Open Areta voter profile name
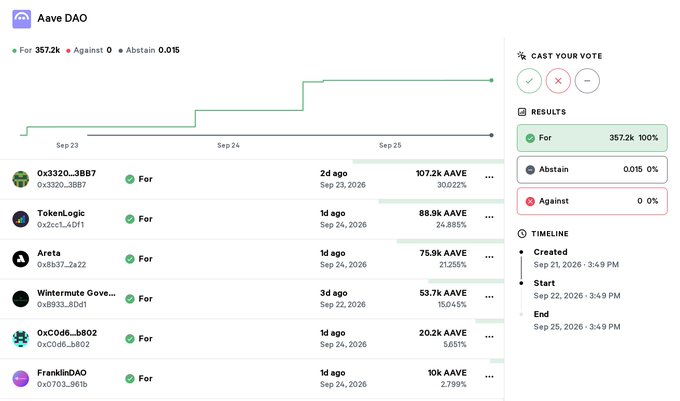The height and width of the screenshot is (401, 680). [49, 253]
